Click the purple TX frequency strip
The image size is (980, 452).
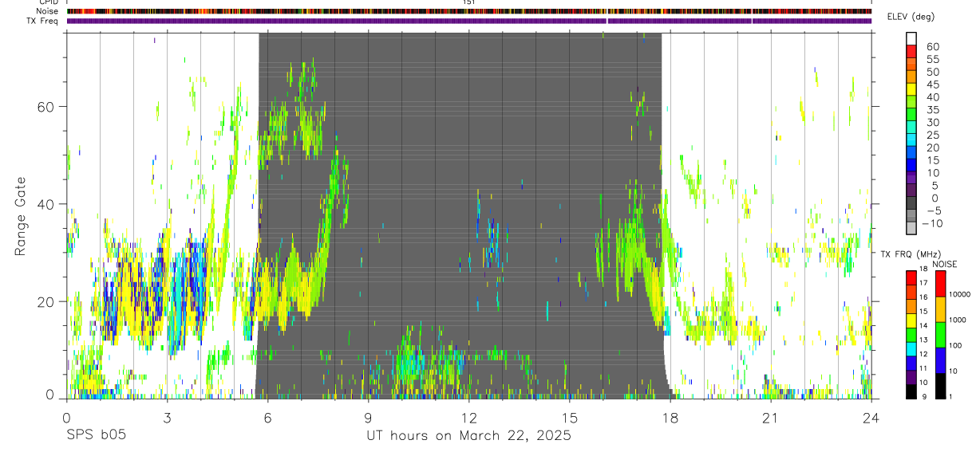click(x=469, y=21)
